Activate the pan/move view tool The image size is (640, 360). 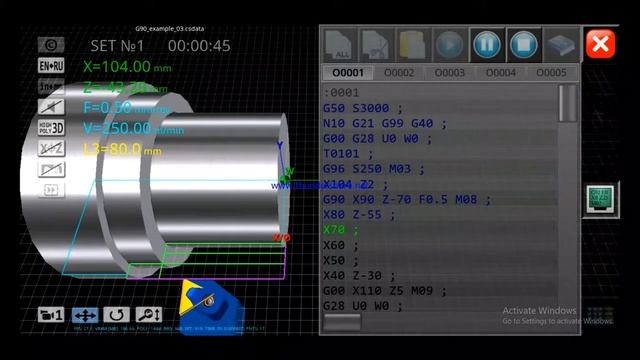click(x=84, y=315)
